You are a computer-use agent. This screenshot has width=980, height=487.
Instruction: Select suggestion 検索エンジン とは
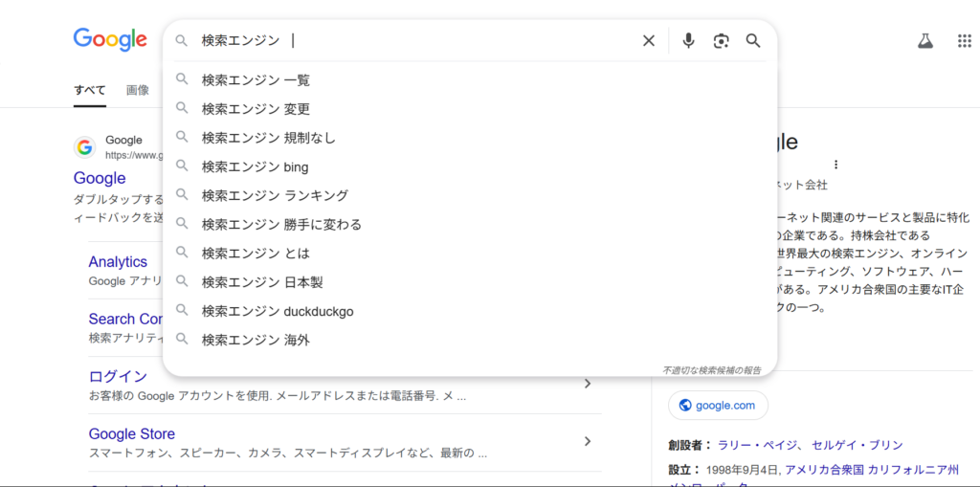click(x=470, y=254)
